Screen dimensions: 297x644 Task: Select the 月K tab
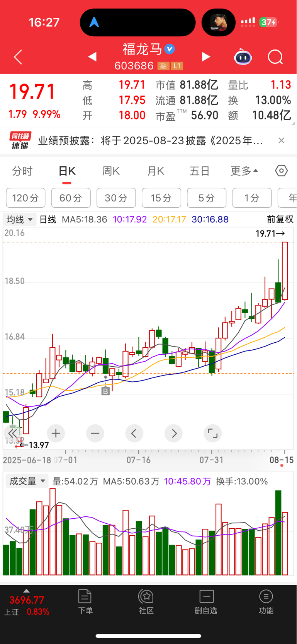coord(156,171)
